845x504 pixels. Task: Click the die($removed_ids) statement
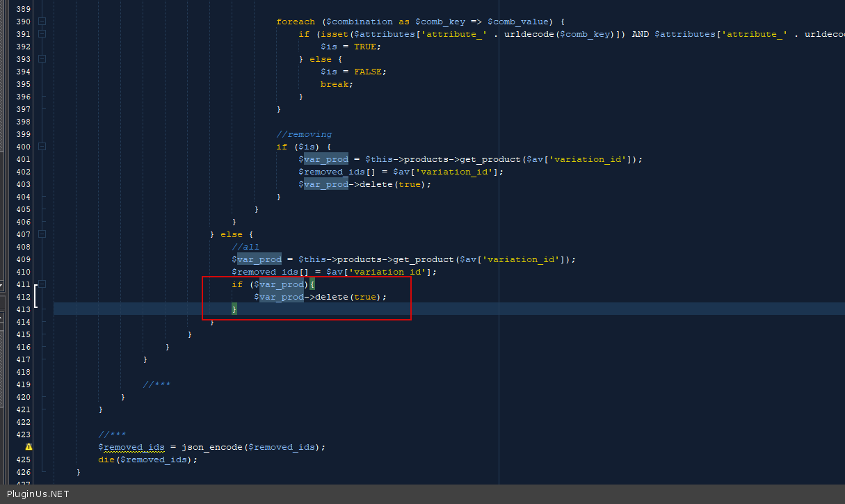[x=147, y=460]
